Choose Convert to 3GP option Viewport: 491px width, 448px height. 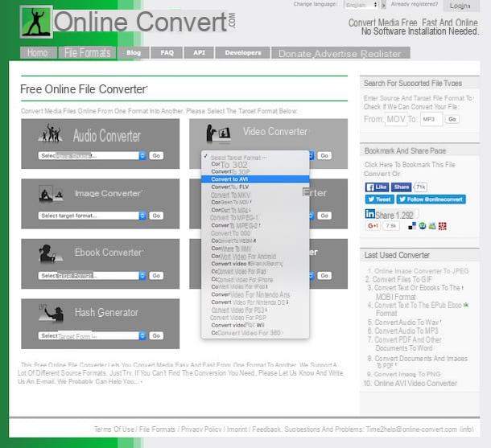255,172
